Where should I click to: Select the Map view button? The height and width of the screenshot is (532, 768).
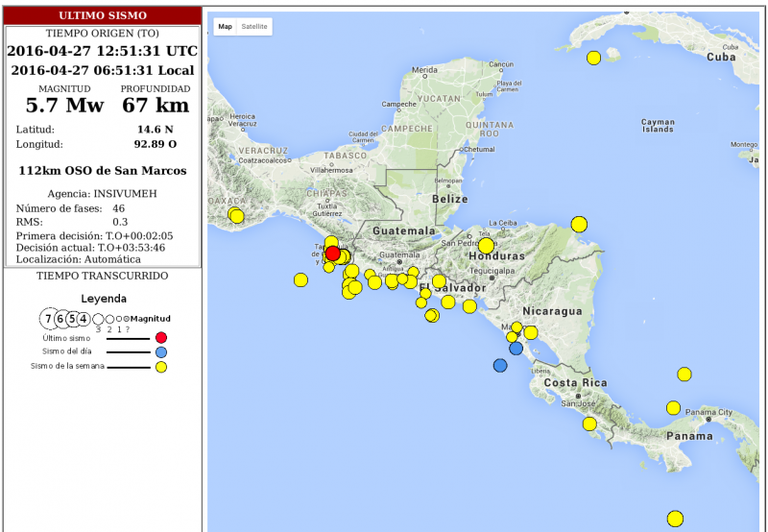[x=225, y=27]
